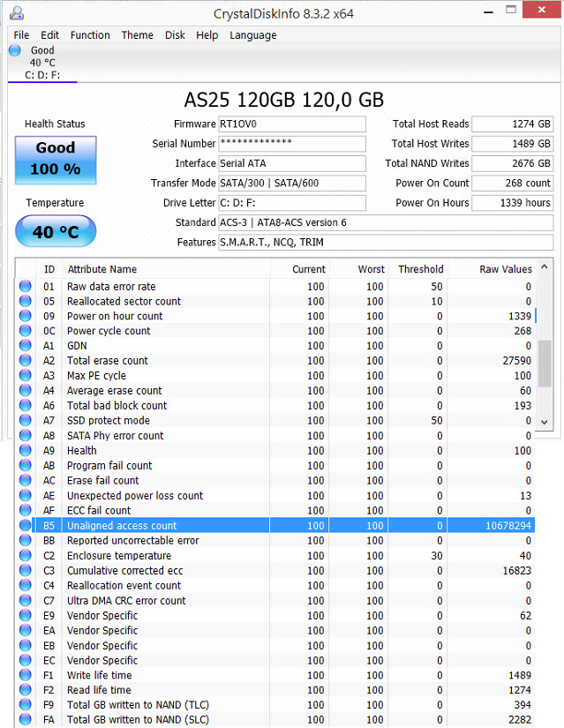Screen dimensions: 564x728
Task: Select the Read life time row
Action: pos(276,690)
